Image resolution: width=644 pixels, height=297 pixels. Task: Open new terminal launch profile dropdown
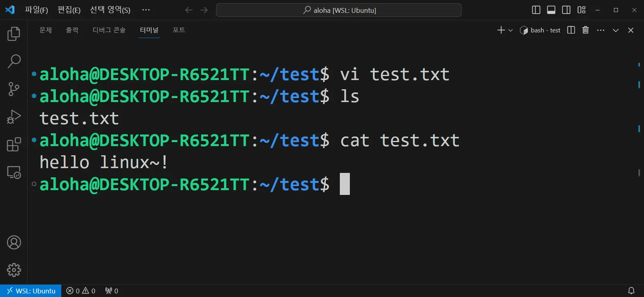(x=511, y=30)
